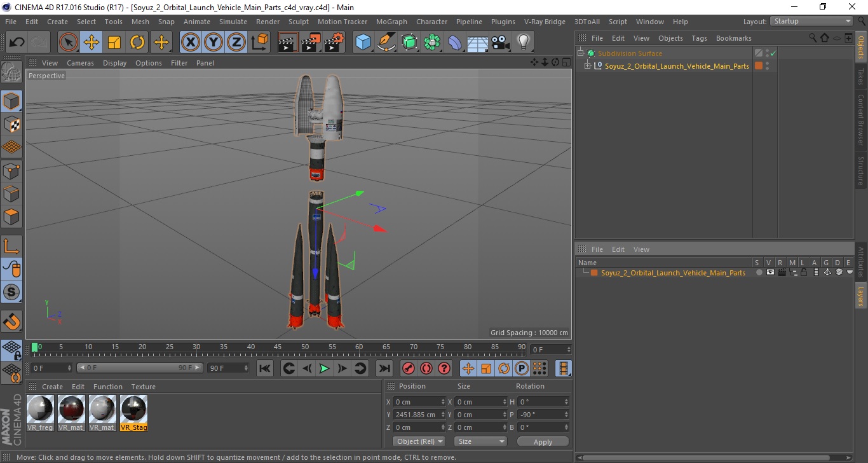Select Texture mode in left toolbar
The width and height of the screenshot is (868, 463).
point(11,124)
